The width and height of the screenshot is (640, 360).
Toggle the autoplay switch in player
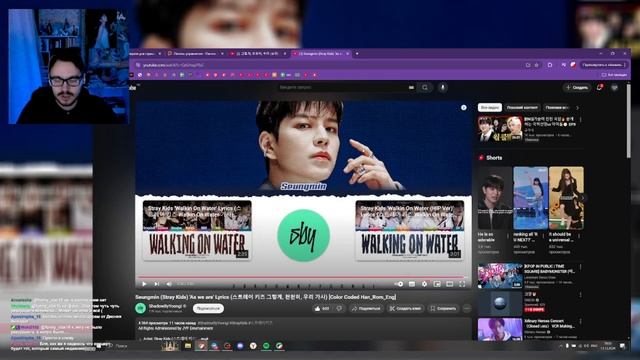(399, 284)
